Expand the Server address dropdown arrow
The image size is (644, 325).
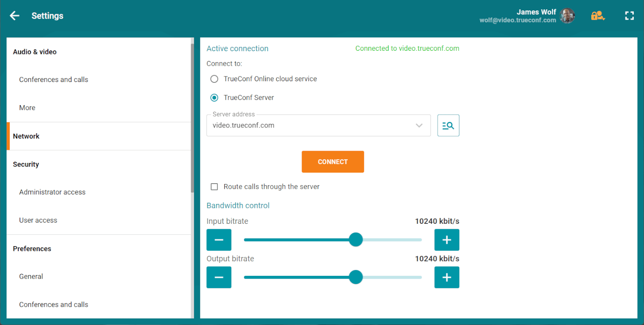[419, 126]
